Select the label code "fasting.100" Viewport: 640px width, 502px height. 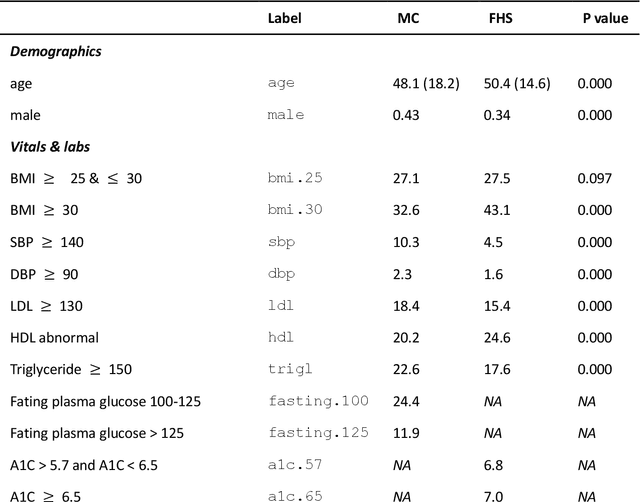click(319, 402)
